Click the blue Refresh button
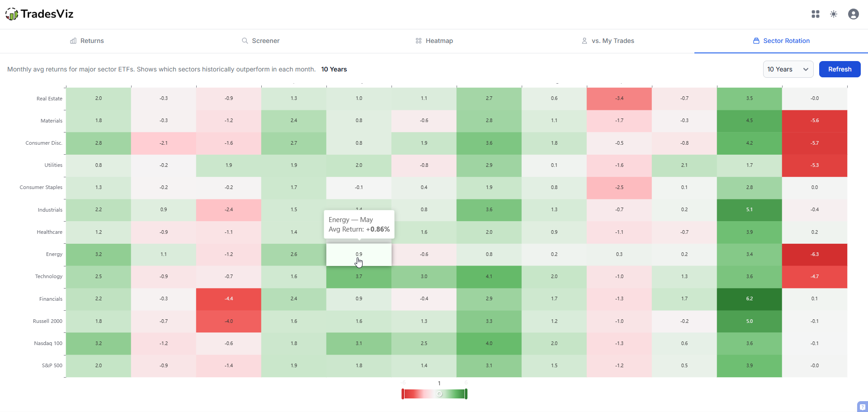Image resolution: width=868 pixels, height=412 pixels. (840, 69)
